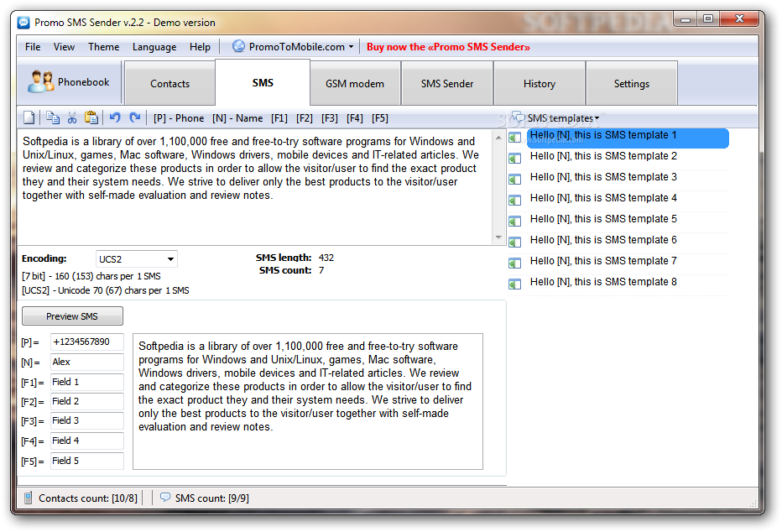Click the icon beside SMS template 5
This screenshot has height=532, width=782.
tap(514, 221)
